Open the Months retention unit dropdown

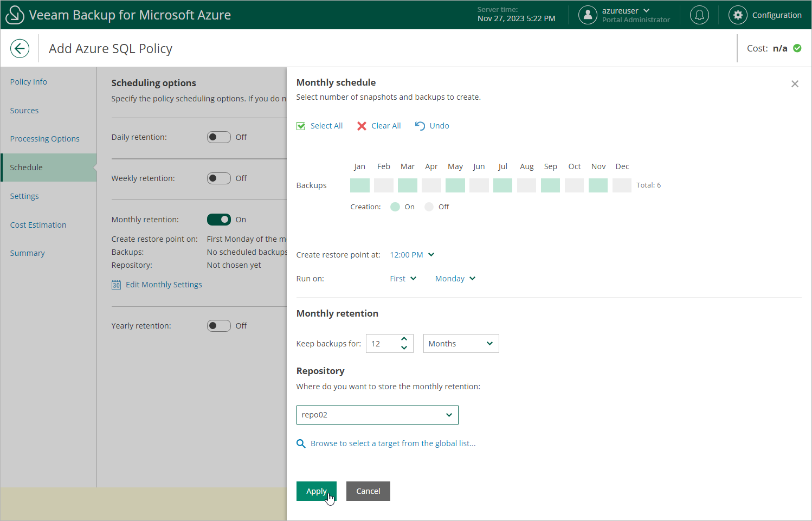(461, 344)
